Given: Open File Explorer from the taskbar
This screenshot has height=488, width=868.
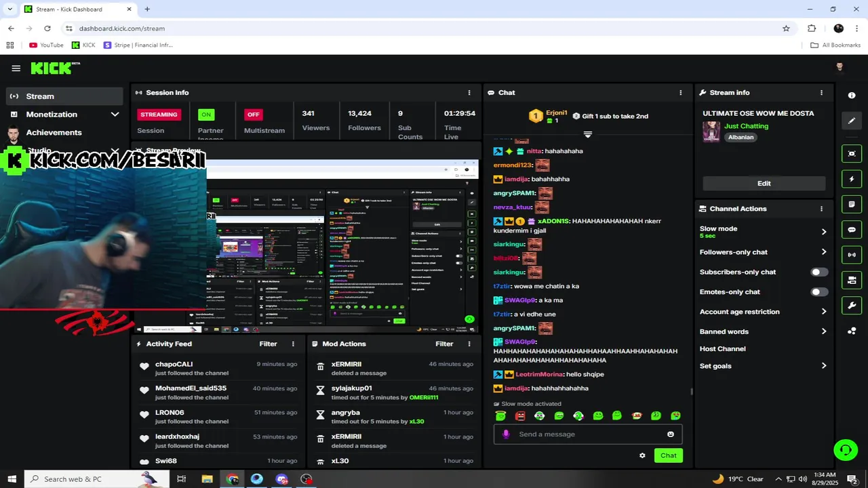Looking at the screenshot, I should pyautogui.click(x=208, y=479).
